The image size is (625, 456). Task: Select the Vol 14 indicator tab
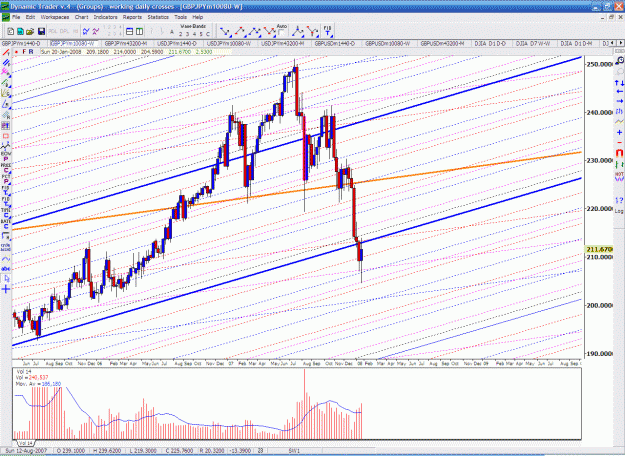(26, 443)
